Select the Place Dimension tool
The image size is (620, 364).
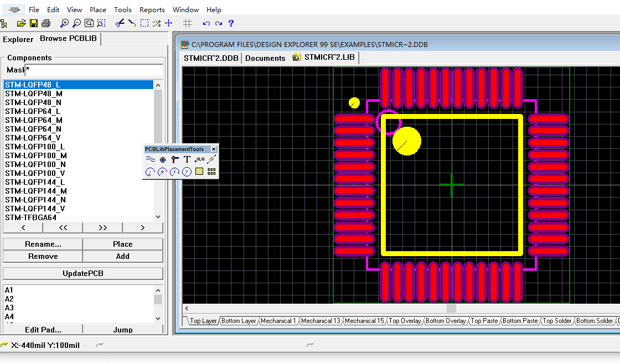211,160
